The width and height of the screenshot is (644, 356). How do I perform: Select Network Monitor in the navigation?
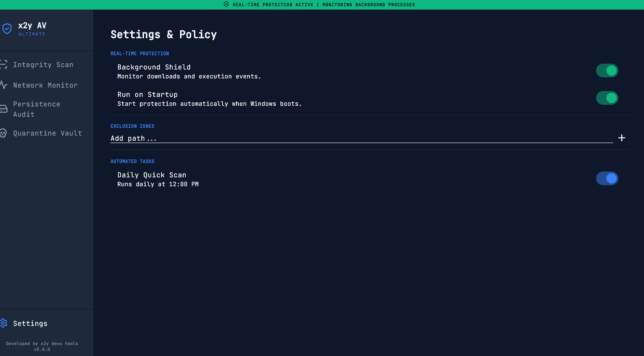tap(45, 85)
